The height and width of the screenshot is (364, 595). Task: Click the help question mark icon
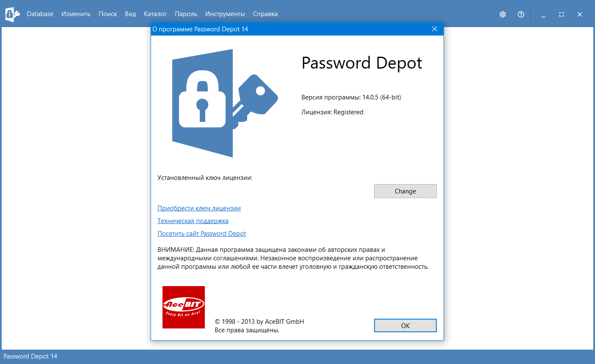tap(521, 14)
